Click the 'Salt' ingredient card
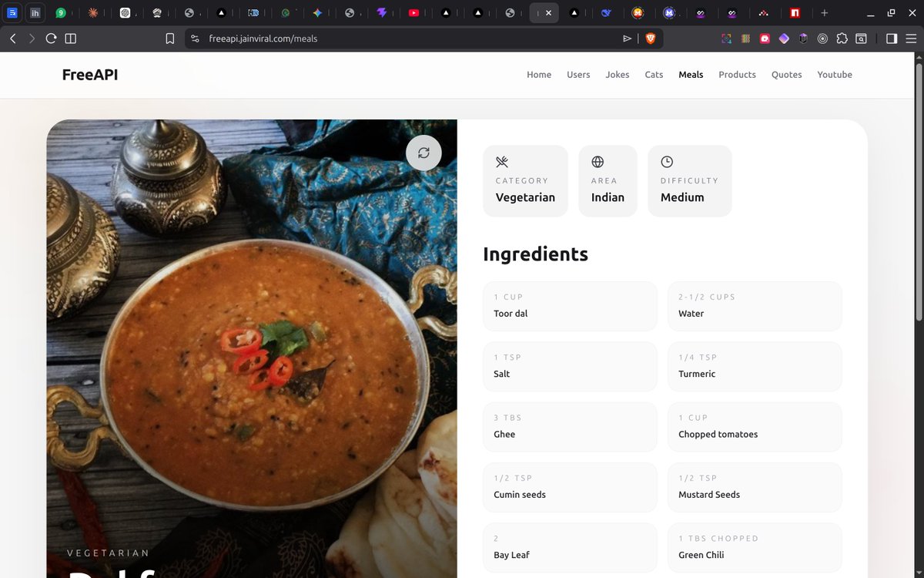This screenshot has width=924, height=578. 570,366
